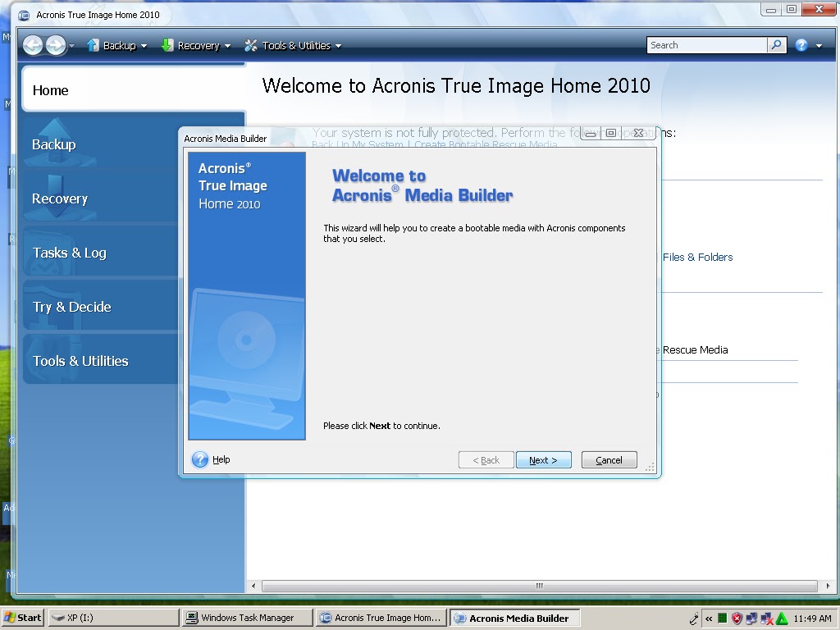Screen dimensions: 840x630
Task: Click the Rescue Media text in main window
Action: tap(695, 349)
